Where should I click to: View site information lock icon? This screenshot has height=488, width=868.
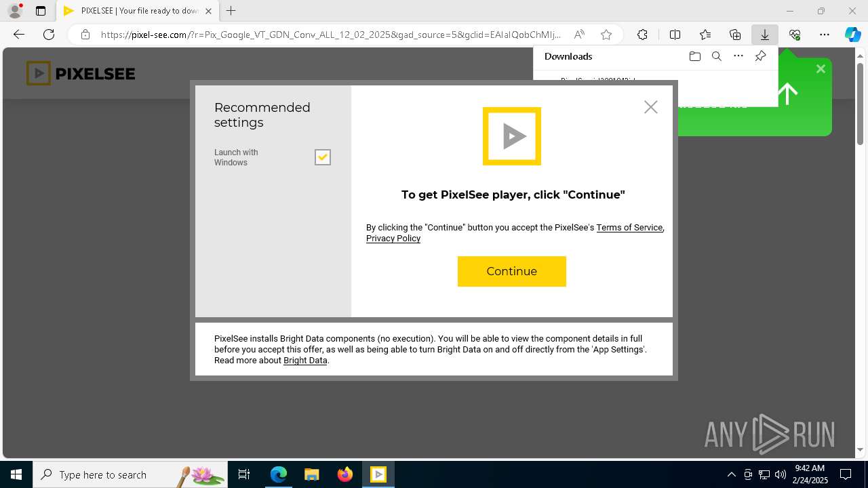coord(85,35)
